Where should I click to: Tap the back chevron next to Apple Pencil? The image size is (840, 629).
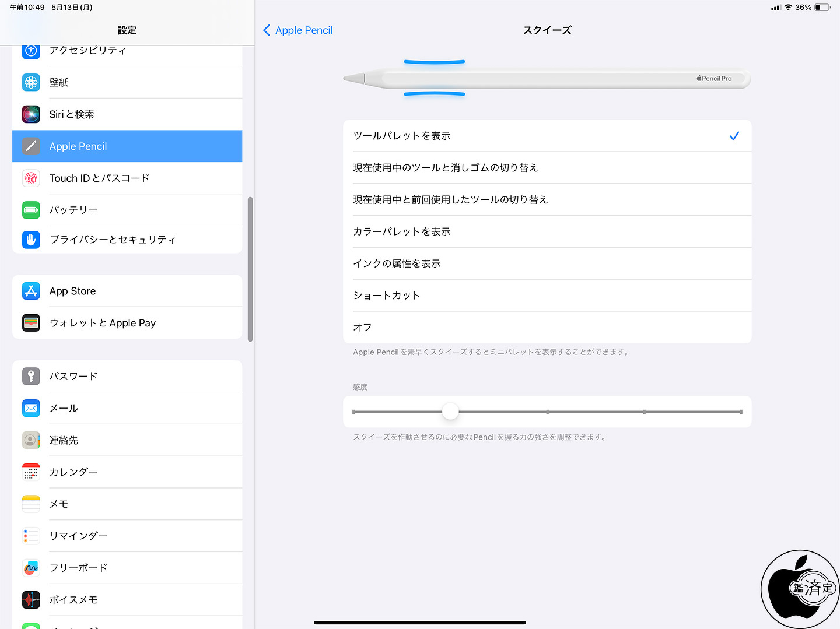[x=267, y=30]
